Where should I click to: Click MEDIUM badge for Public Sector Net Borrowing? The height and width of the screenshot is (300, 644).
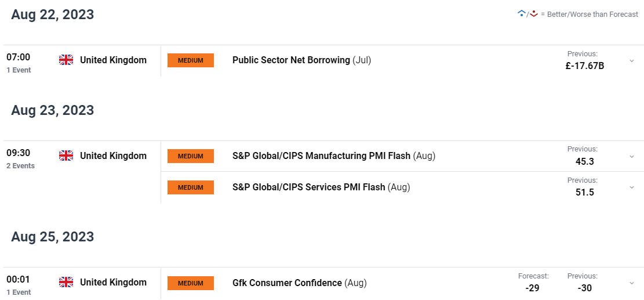191,60
